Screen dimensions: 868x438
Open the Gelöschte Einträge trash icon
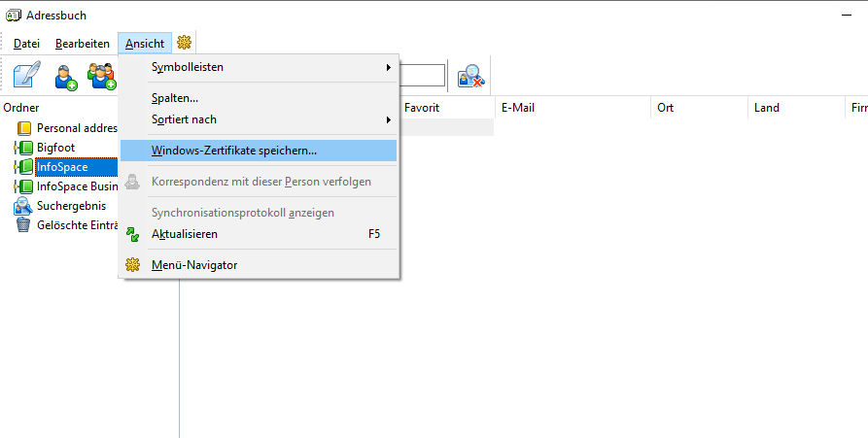[23, 224]
